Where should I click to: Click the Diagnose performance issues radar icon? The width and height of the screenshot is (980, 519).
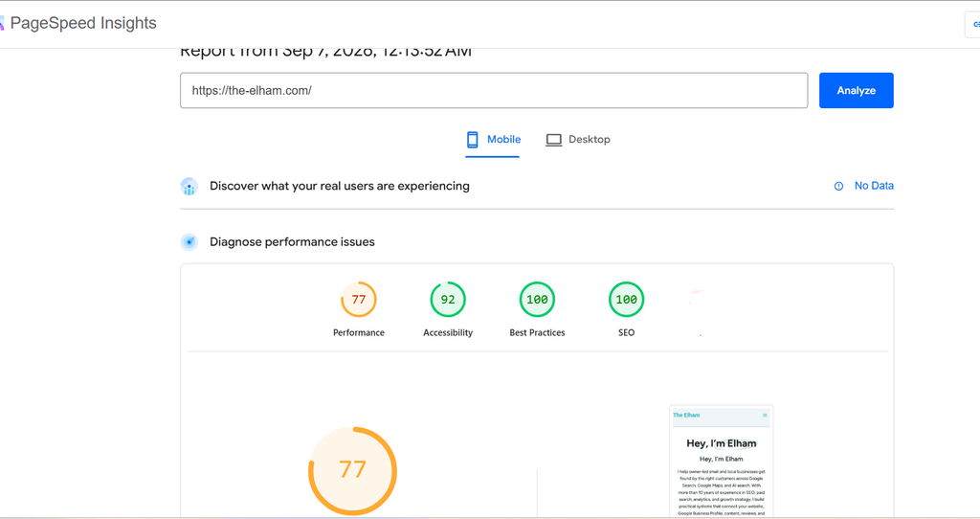[x=189, y=242]
